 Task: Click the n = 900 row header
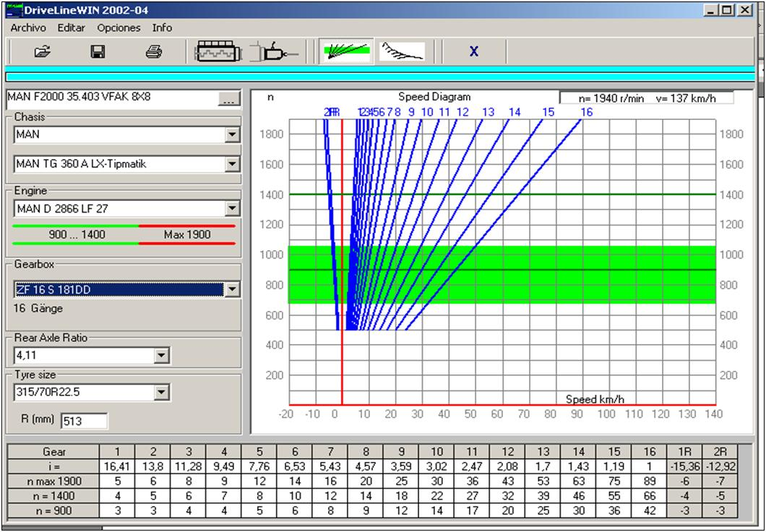(53, 510)
